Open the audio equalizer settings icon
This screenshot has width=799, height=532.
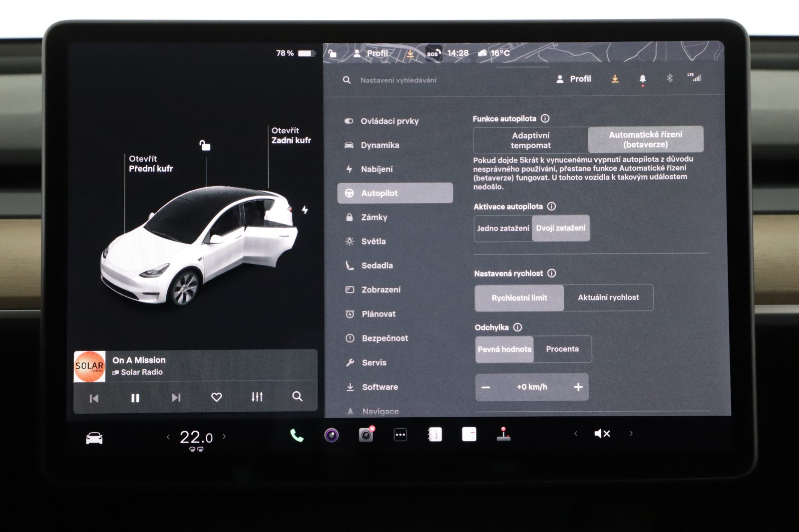[257, 397]
